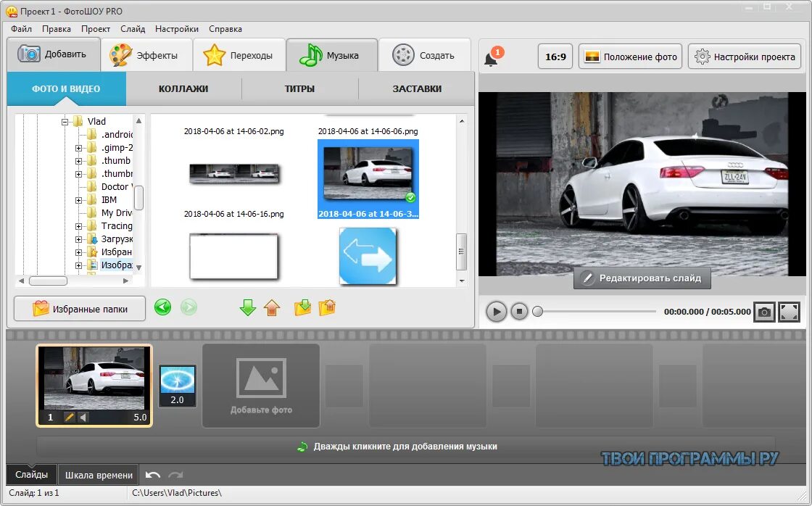Click Дважды кликните для добавления музыки track

(x=405, y=447)
